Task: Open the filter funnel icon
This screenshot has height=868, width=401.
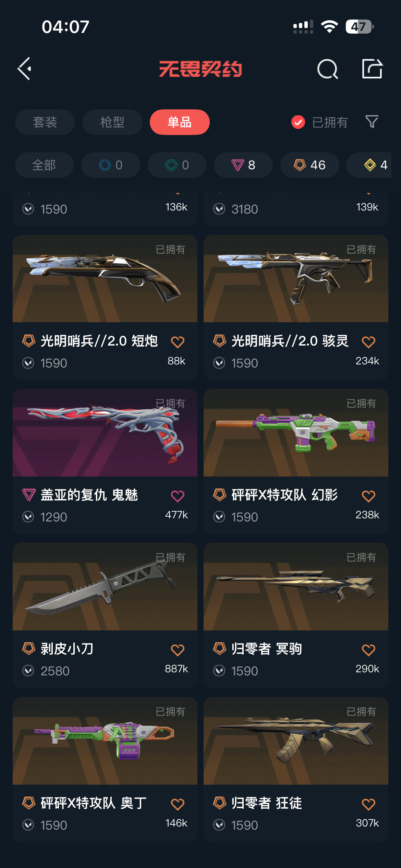Action: 372,122
